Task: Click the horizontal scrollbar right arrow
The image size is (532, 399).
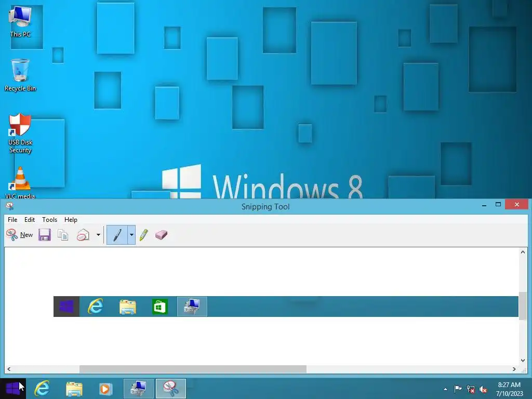Action: [x=514, y=369]
